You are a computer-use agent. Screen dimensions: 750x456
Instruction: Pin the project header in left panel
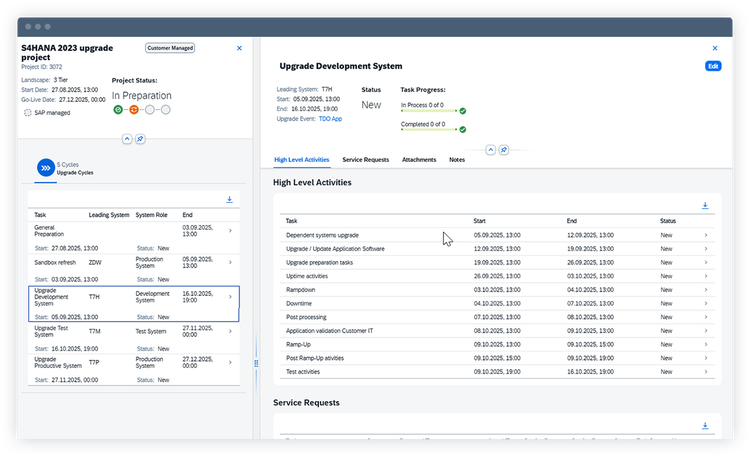click(x=140, y=139)
